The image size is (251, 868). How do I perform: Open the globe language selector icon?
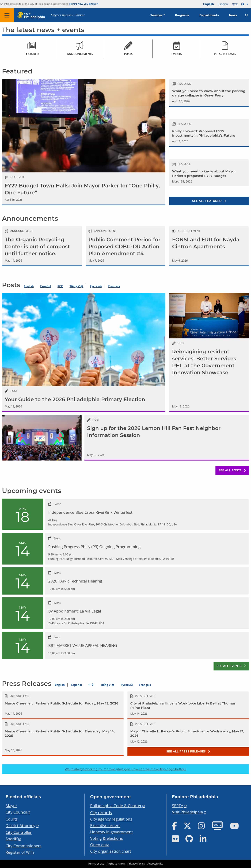click(243, 4)
